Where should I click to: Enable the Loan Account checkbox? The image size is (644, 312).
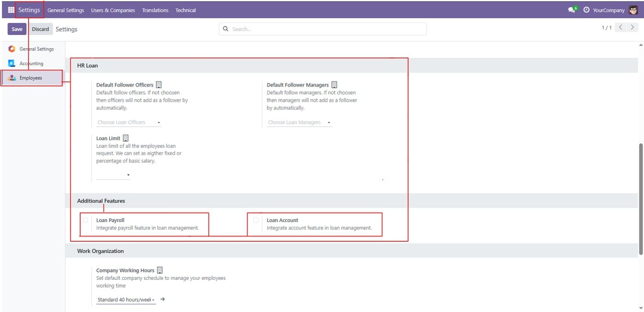256,220
